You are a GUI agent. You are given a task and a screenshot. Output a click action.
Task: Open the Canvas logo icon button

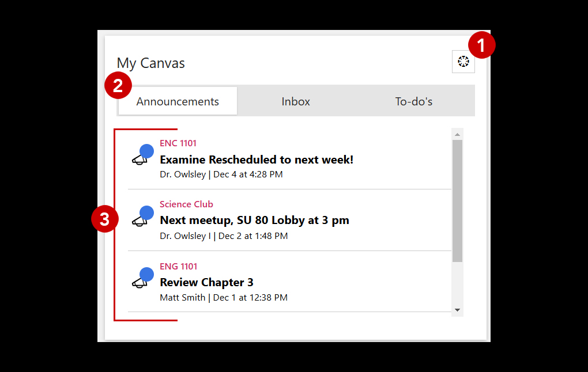coord(463,62)
